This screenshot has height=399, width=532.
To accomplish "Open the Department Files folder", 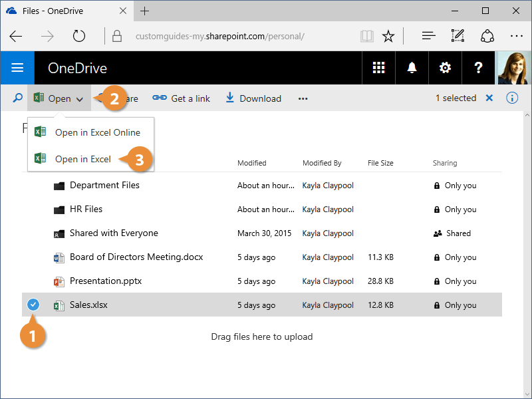I will [x=104, y=186].
